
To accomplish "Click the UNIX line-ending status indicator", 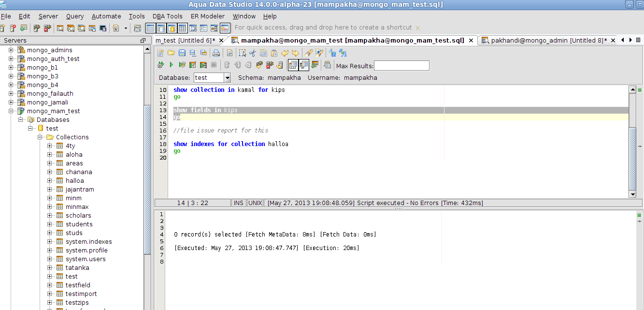I will tap(255, 203).
